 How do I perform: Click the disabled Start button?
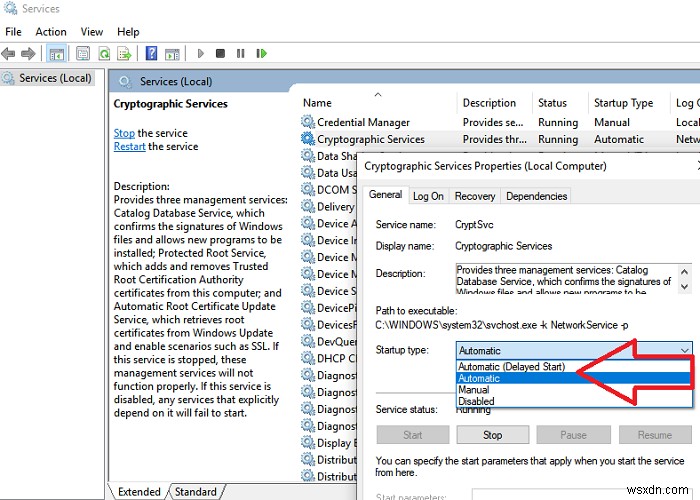(412, 435)
